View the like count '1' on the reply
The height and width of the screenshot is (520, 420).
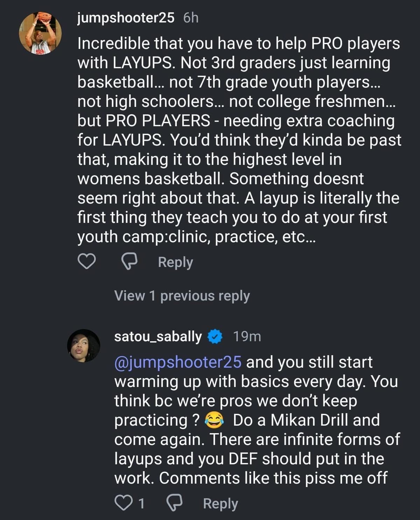tap(141, 504)
